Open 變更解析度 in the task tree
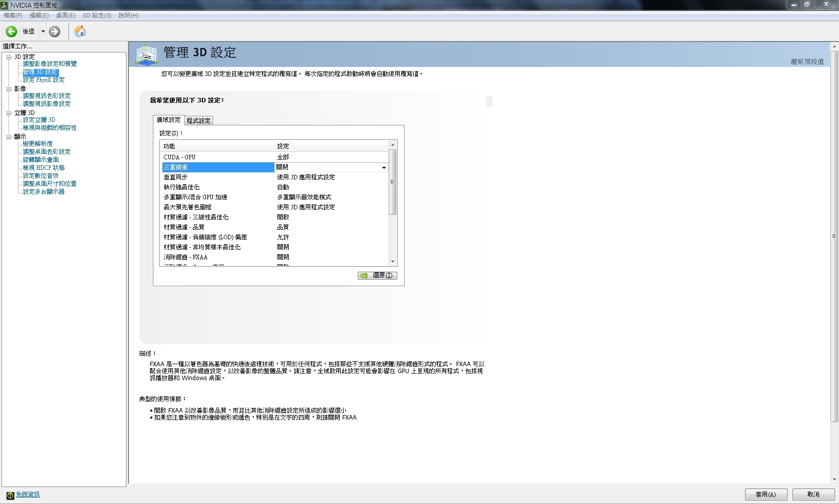The image size is (839, 504). [x=38, y=144]
